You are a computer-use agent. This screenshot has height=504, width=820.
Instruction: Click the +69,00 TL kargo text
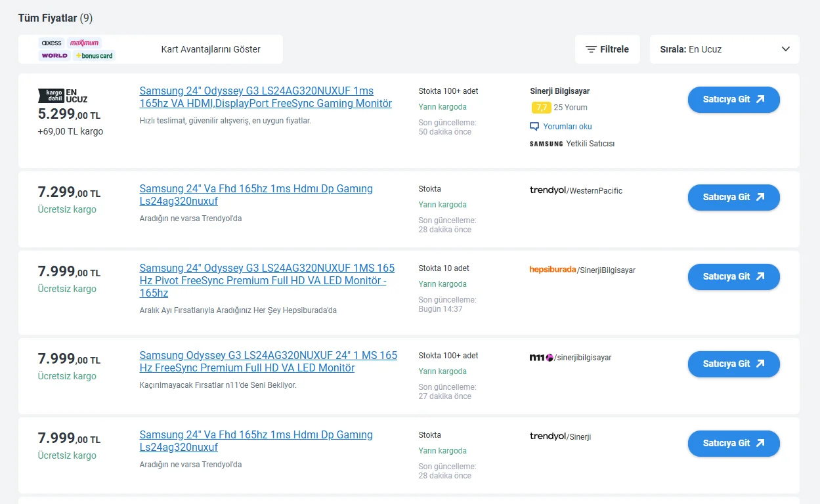point(70,131)
